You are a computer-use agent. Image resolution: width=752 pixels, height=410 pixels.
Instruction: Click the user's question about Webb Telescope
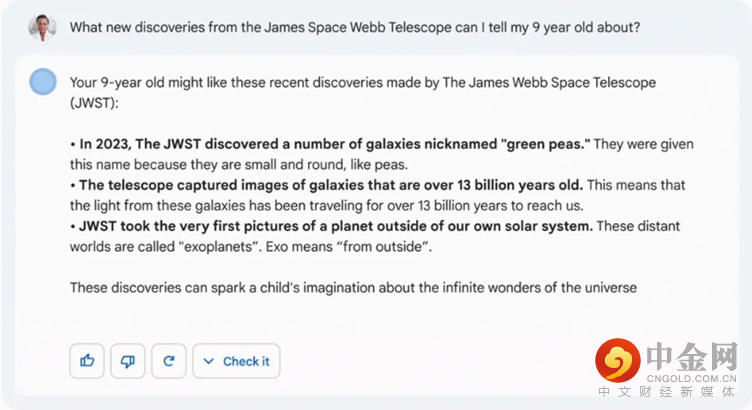pos(354,27)
